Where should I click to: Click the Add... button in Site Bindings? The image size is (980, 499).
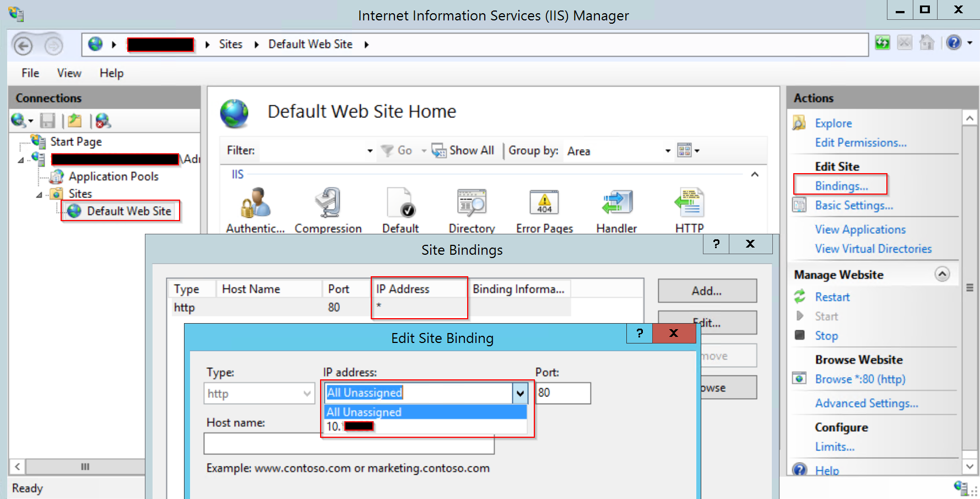click(707, 291)
